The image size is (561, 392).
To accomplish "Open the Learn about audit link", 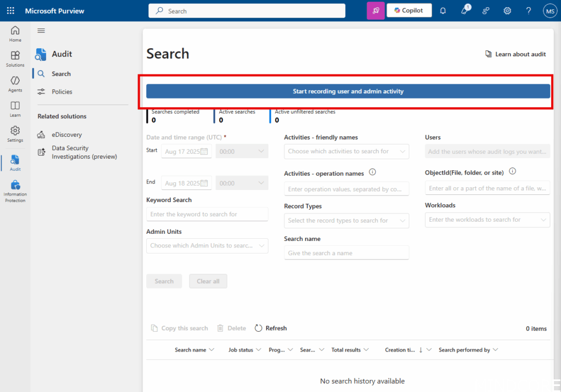I will tap(516, 54).
